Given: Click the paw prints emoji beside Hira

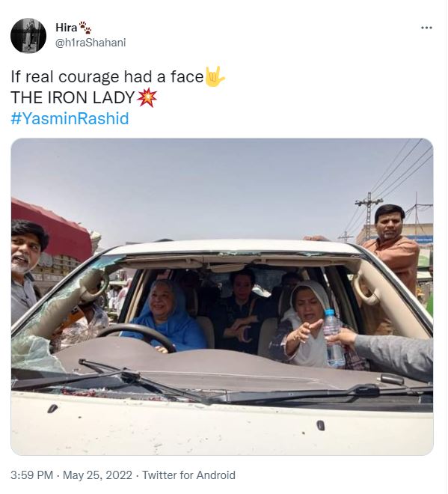Looking at the screenshot, I should (85, 28).
